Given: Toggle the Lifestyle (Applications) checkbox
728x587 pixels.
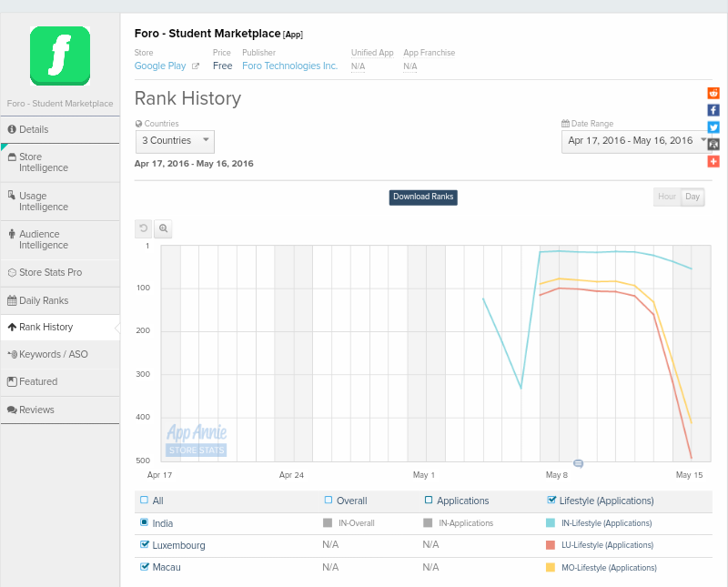Looking at the screenshot, I should (551, 500).
